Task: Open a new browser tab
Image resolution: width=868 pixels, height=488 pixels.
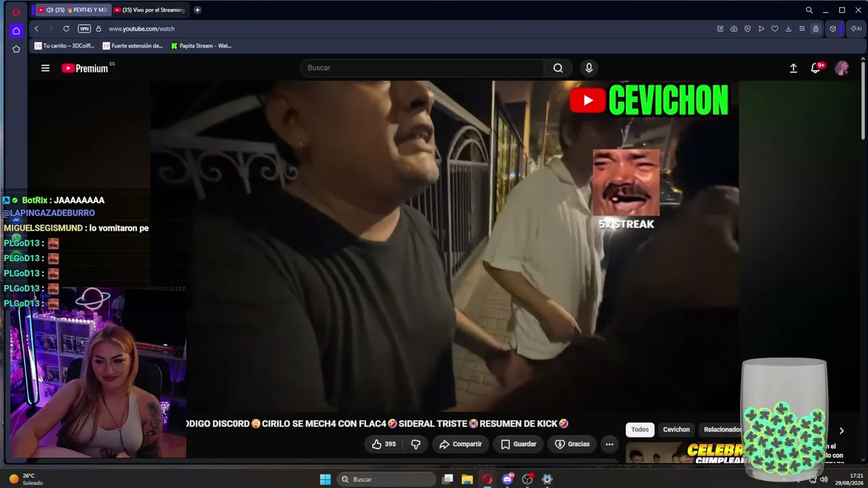Action: [197, 10]
